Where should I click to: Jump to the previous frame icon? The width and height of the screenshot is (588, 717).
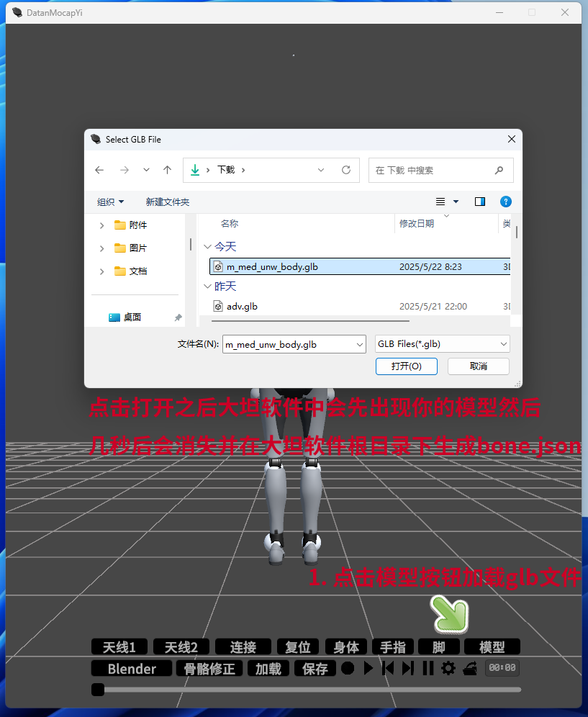pos(388,668)
